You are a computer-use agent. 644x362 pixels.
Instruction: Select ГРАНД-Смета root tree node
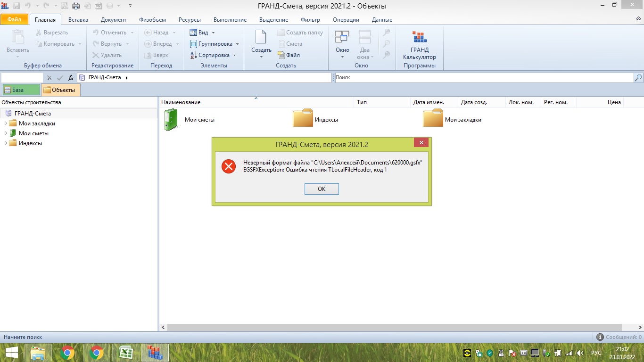(33, 114)
